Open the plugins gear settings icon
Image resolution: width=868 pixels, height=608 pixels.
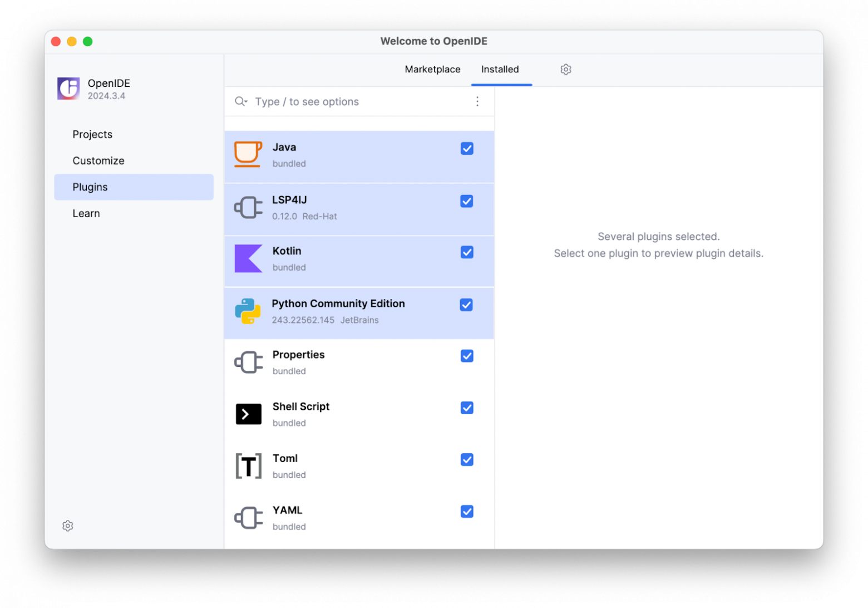(x=566, y=70)
